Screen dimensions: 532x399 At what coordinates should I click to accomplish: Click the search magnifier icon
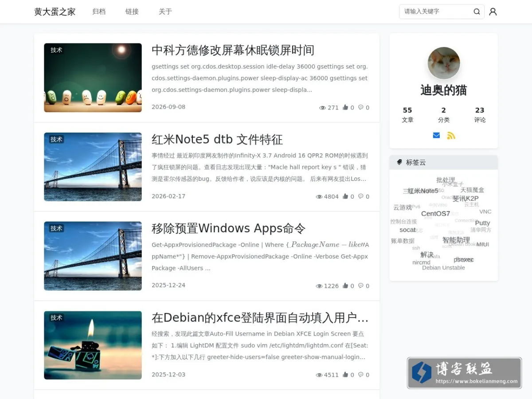[x=477, y=12]
